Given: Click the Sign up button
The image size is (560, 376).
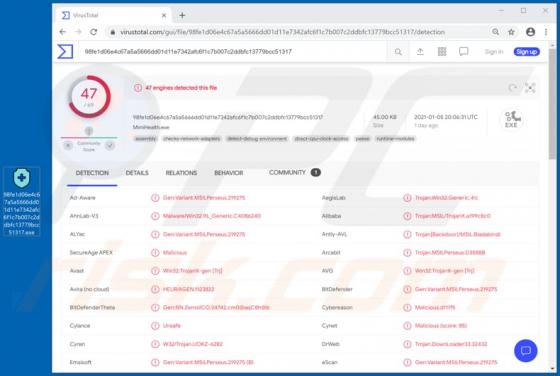Looking at the screenshot, I should [526, 52].
